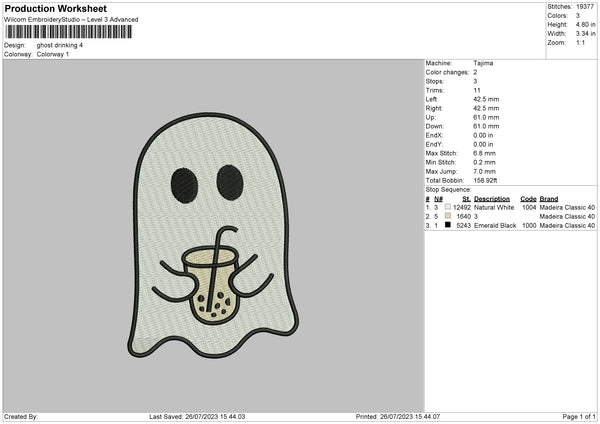Click the 'Description' column header

tap(492, 199)
